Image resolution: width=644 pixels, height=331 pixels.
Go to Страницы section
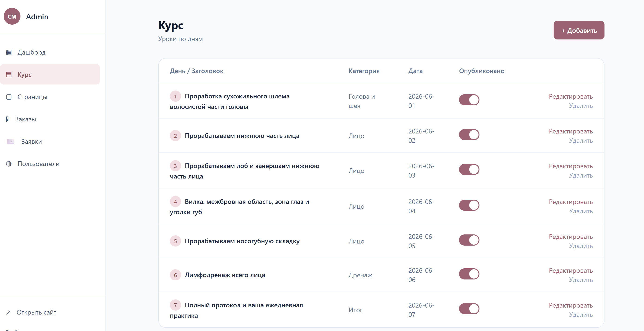click(x=50, y=97)
